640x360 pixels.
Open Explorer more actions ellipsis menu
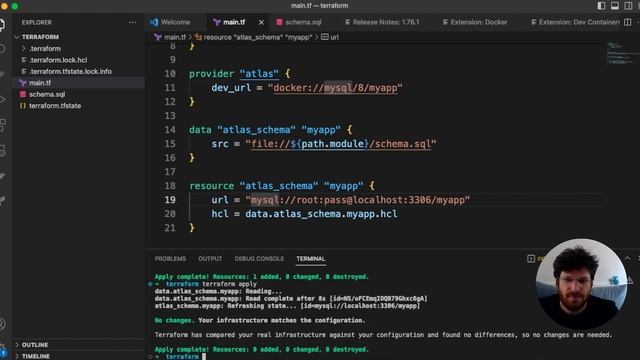(132, 22)
